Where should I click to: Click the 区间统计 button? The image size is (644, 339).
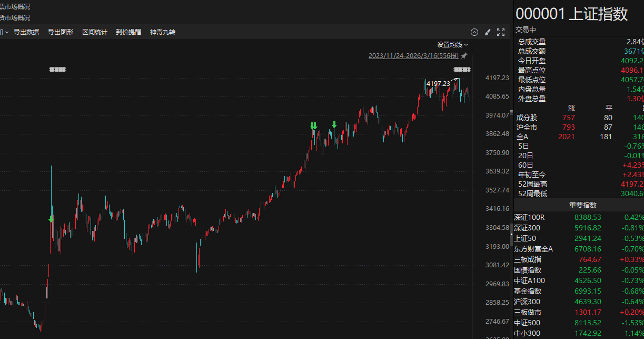pos(95,32)
